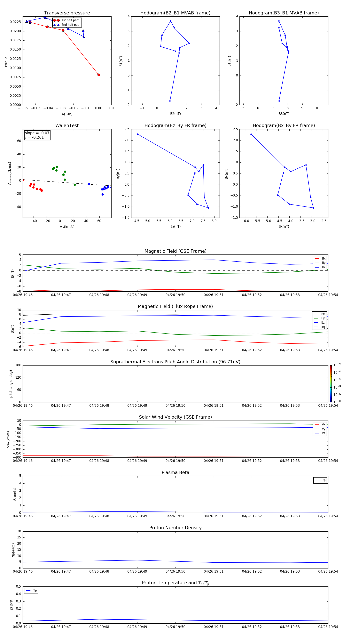The width and height of the screenshot is (351, 644).
Task: Click the pitch angle distribution color bar
Action: 331,384
